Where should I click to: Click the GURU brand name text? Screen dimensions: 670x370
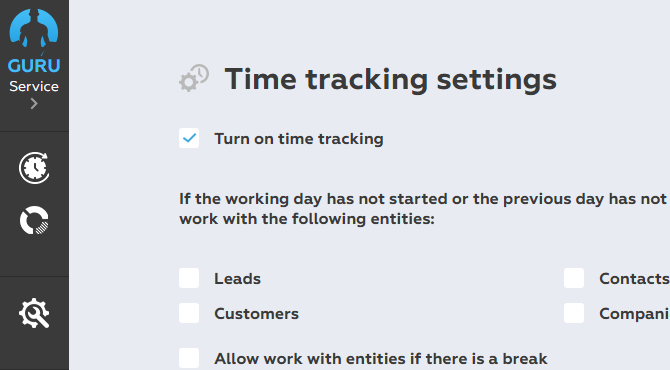click(34, 66)
